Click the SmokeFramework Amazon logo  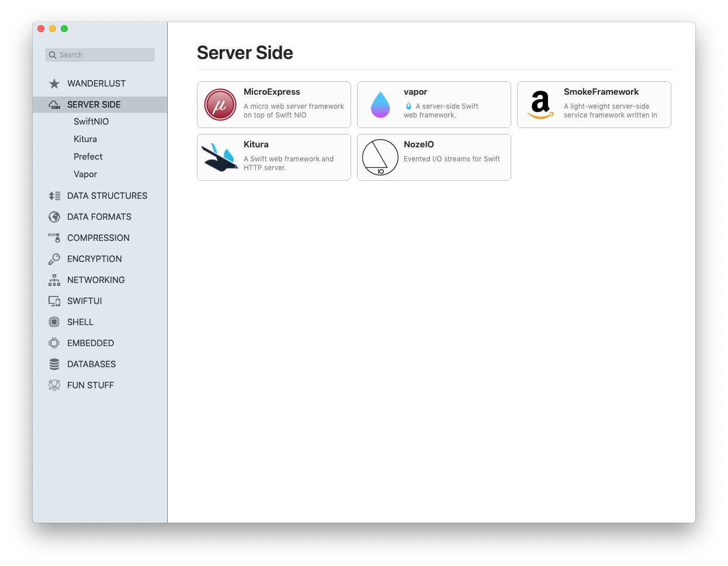pyautogui.click(x=540, y=105)
